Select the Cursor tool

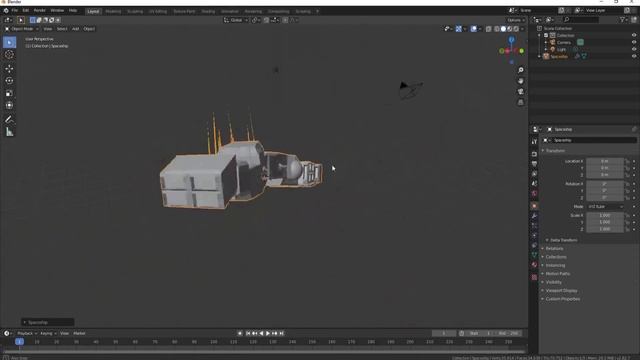coord(9,55)
